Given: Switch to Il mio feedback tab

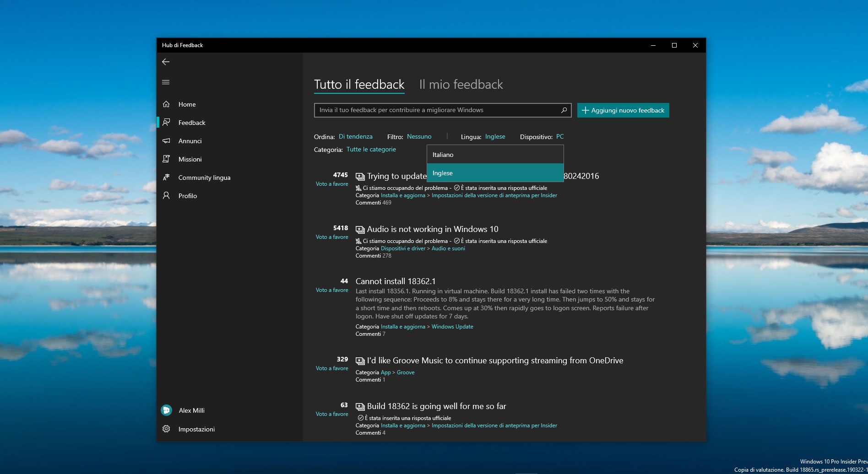Looking at the screenshot, I should coord(461,85).
